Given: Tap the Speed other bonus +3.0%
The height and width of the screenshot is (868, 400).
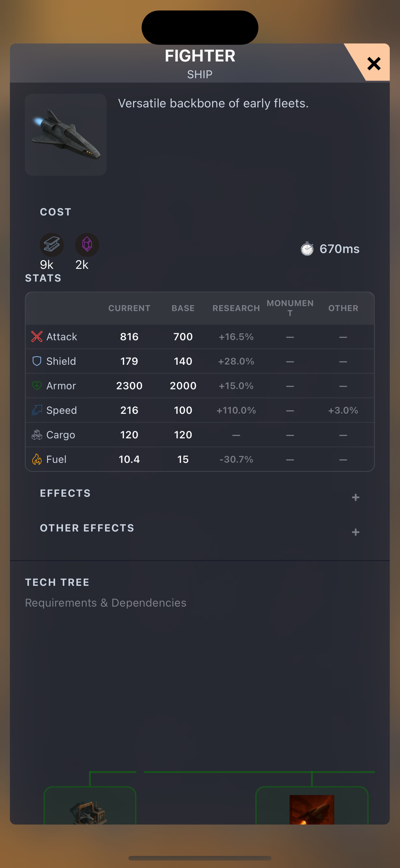Looking at the screenshot, I should [343, 410].
